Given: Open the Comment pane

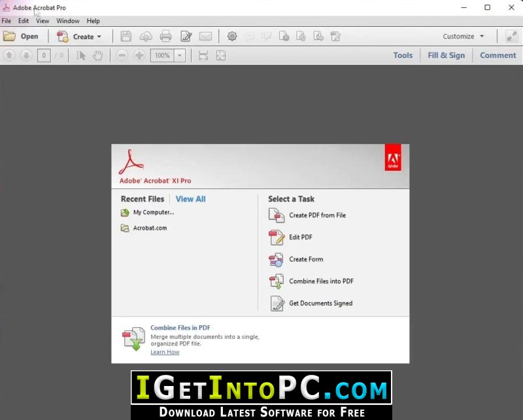Looking at the screenshot, I should tap(498, 56).
